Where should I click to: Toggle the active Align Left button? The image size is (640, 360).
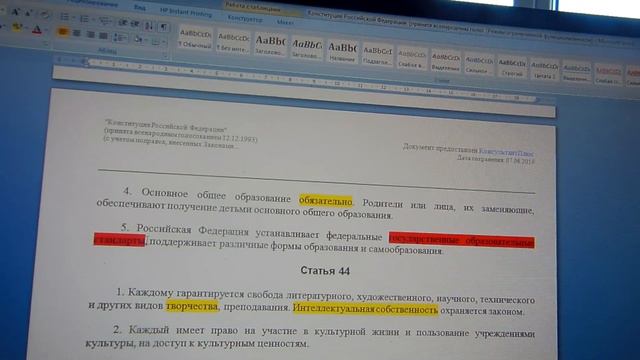[x=62, y=31]
